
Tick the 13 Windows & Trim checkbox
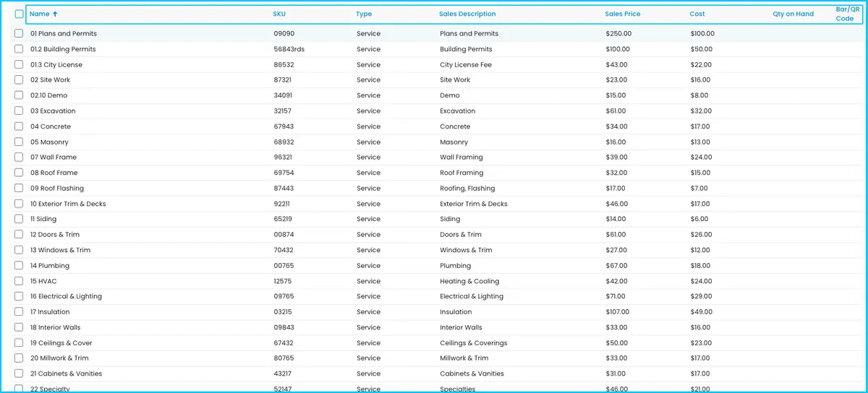click(x=19, y=250)
